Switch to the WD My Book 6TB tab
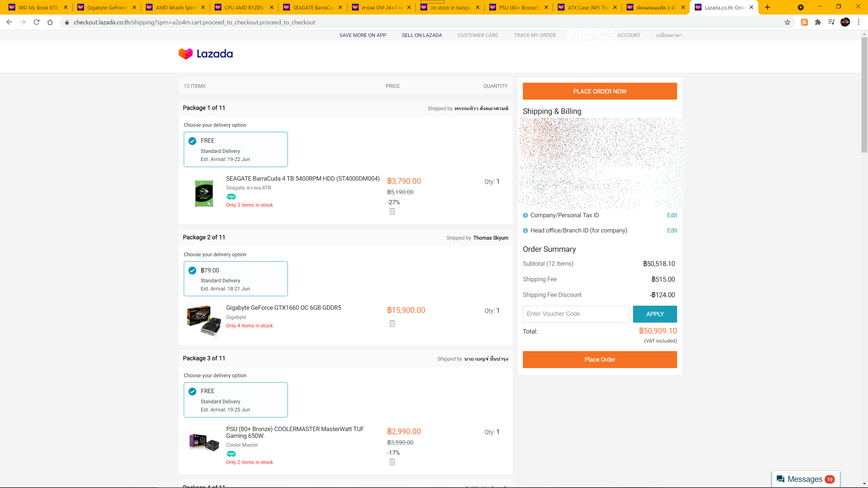This screenshot has width=868, height=488. pos(37,7)
